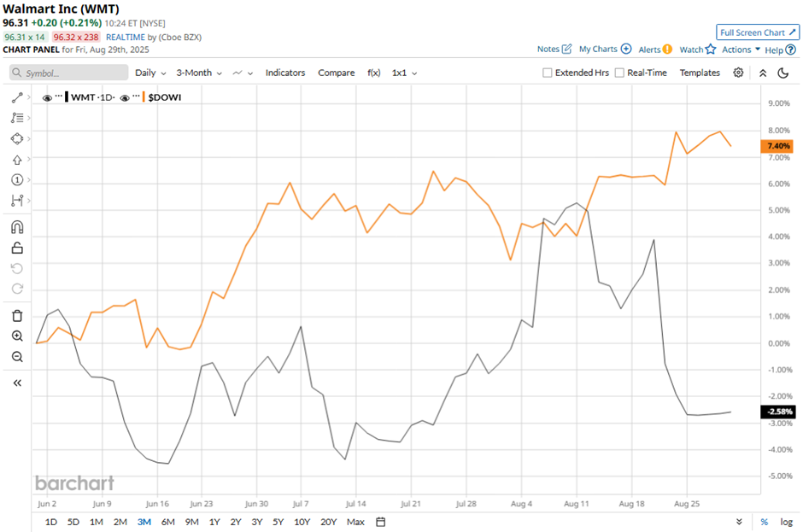Viewport: 803px width, 532px height.
Task: Click the zoom in magnifier
Action: click(17, 336)
